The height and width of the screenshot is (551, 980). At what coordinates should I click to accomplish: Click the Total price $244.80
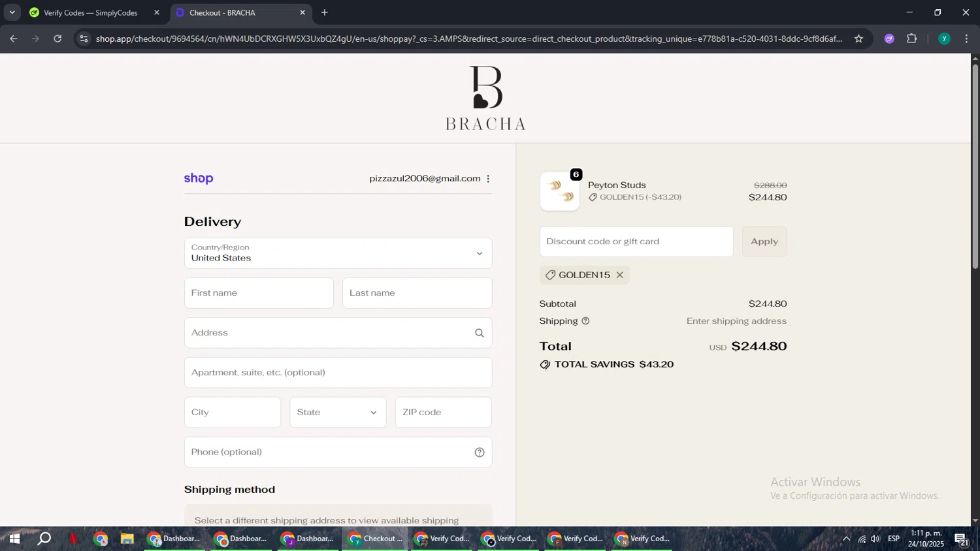[x=759, y=346]
